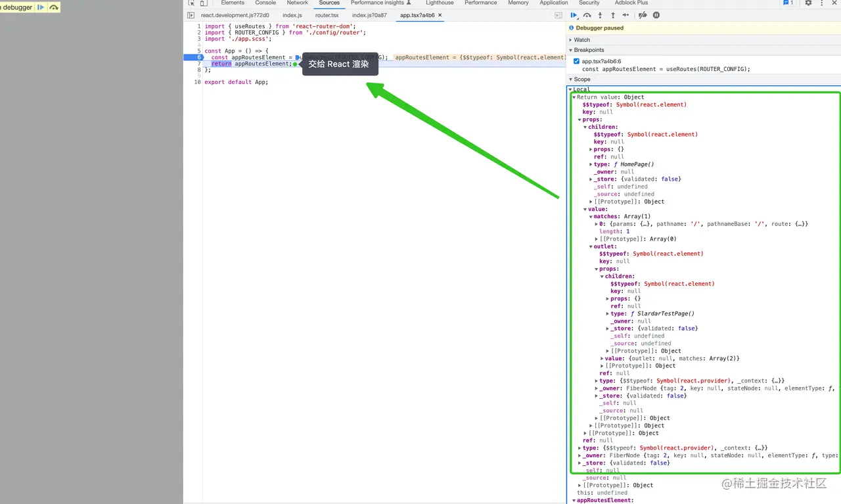Open the DevTools three-dot menu

point(822,3)
